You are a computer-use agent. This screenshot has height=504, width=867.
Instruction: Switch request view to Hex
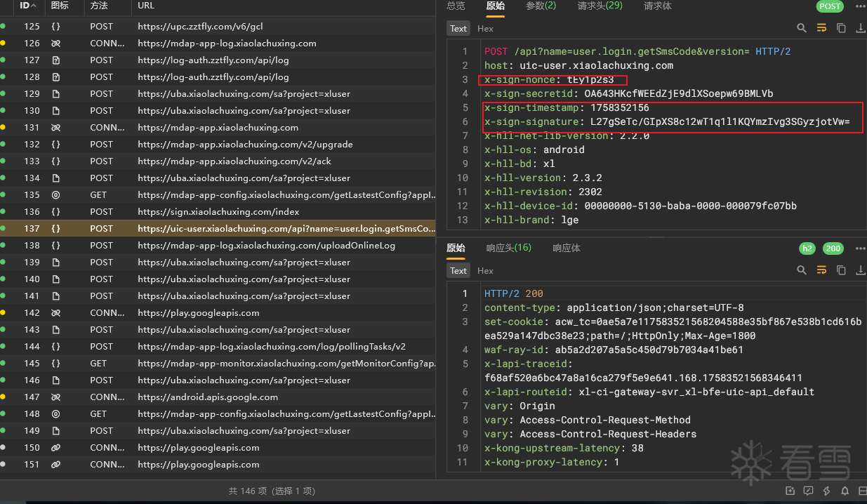(x=485, y=29)
